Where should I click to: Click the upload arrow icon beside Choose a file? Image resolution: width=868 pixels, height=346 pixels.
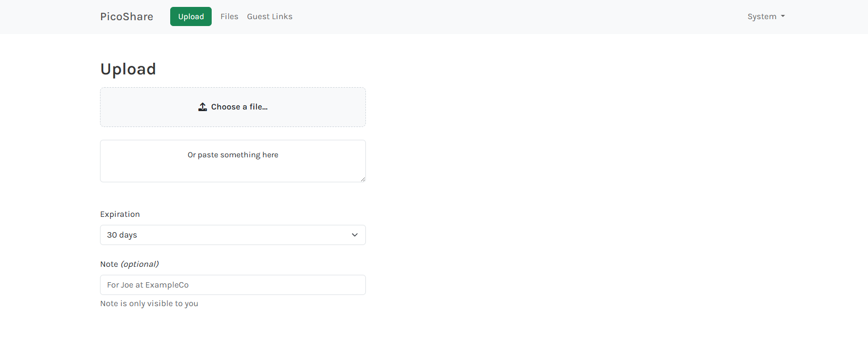(x=203, y=107)
